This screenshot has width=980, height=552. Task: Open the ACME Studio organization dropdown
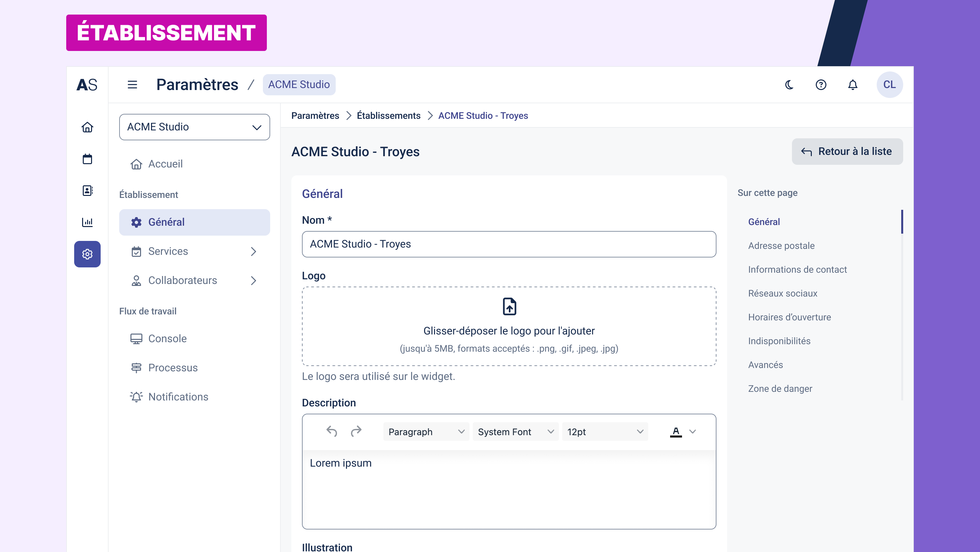point(194,127)
